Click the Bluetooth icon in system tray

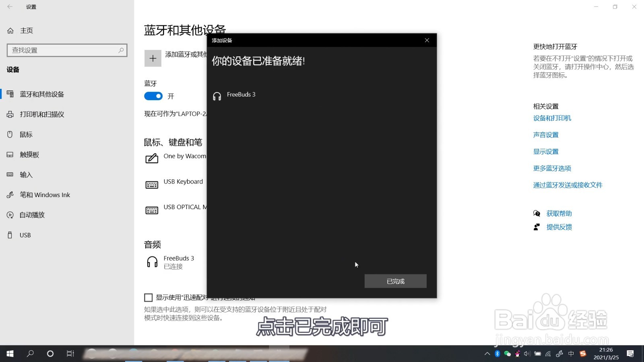pyautogui.click(x=497, y=354)
